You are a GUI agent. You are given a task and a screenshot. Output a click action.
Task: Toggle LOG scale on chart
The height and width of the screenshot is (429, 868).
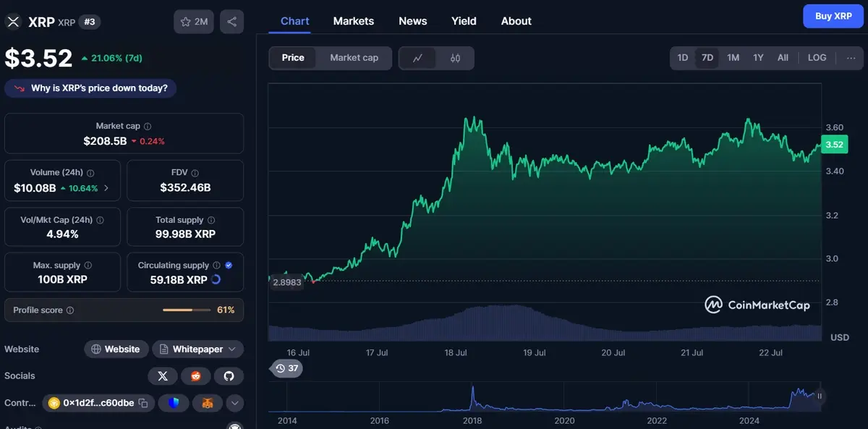click(x=817, y=58)
